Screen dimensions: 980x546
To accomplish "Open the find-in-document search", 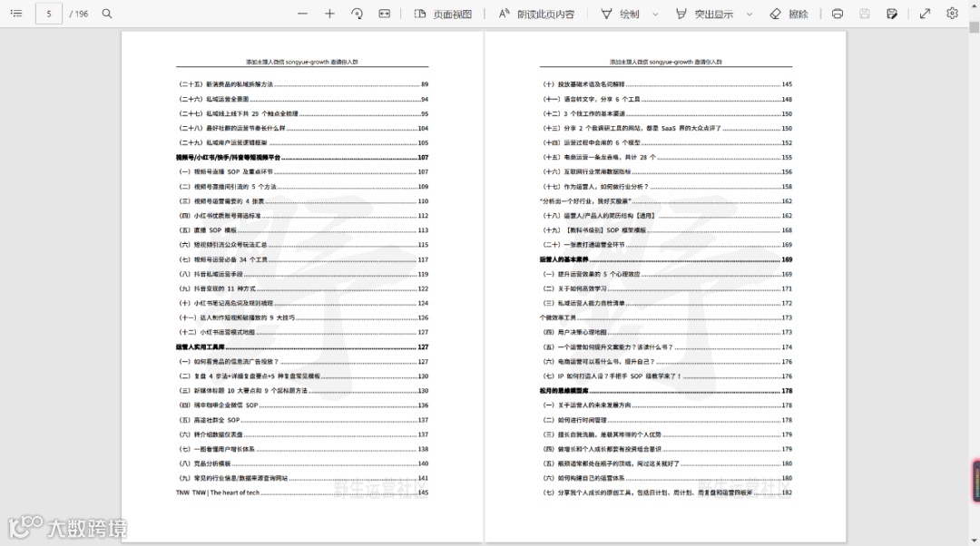I will pyautogui.click(x=107, y=13).
